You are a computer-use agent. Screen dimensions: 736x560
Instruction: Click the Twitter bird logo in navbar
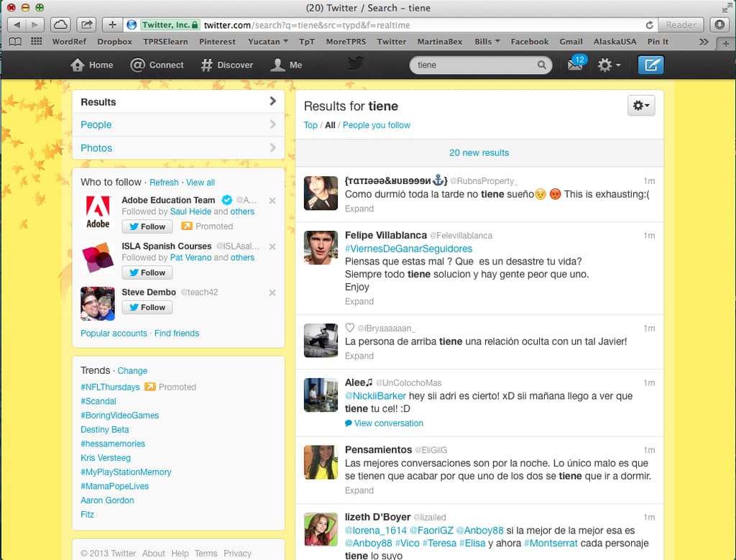(355, 63)
